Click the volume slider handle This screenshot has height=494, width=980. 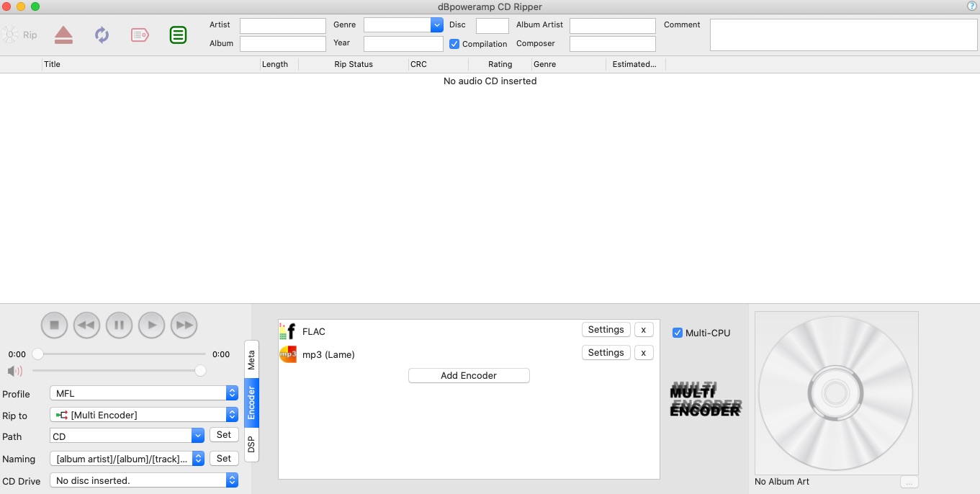(200, 371)
